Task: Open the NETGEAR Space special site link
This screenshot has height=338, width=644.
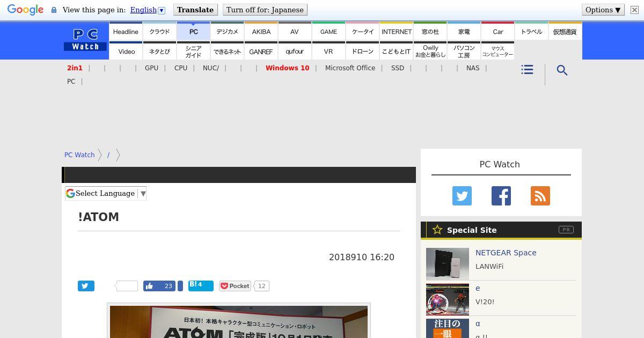Action: (x=506, y=253)
